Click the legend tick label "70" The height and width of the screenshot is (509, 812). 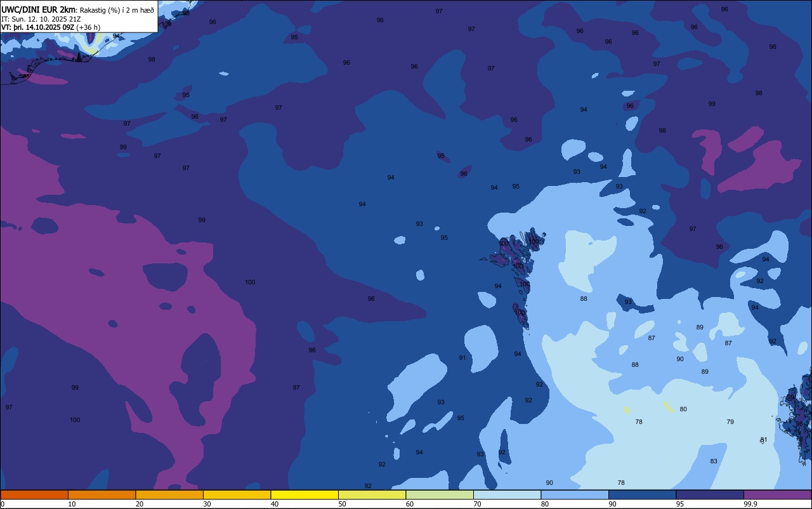(x=477, y=504)
